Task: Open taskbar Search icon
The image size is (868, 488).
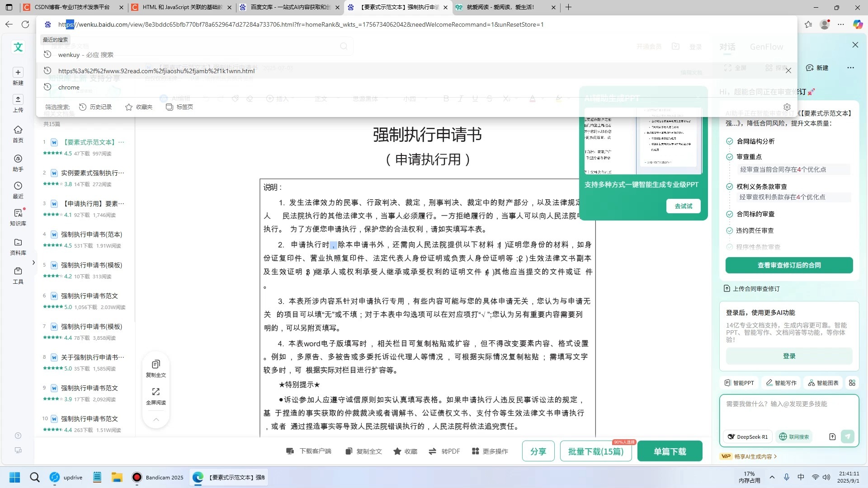Action: tap(34, 477)
